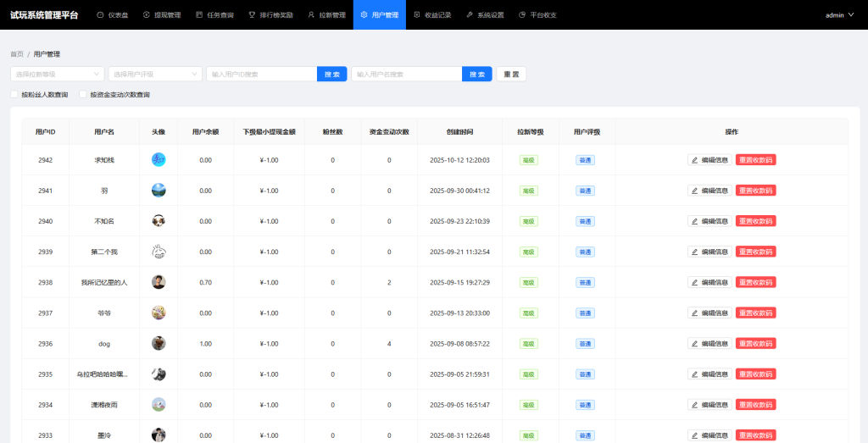Click 搜索 next to the username field
The height and width of the screenshot is (443, 868).
pyautogui.click(x=477, y=75)
